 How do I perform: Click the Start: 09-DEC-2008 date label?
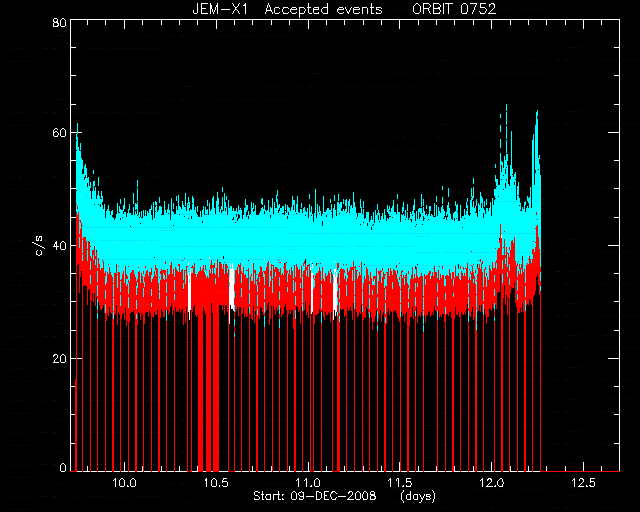(x=315, y=496)
